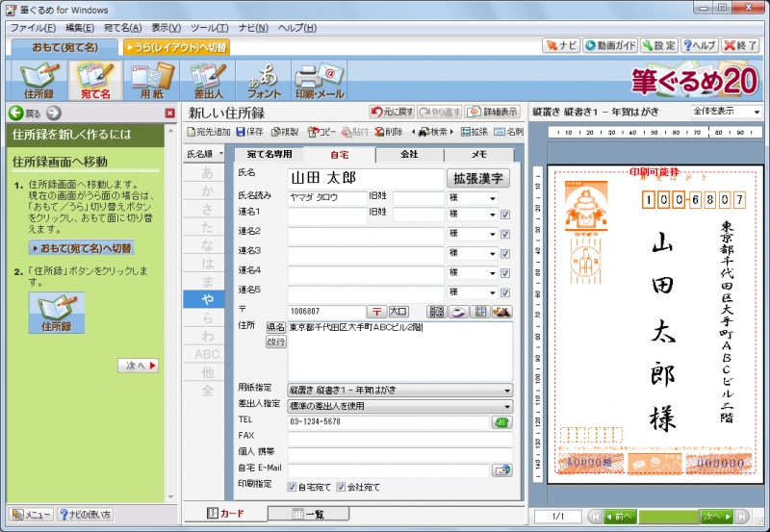Click the send email icon beside 自宅 E-Mail
Screen dimensions: 770x532
501,470
